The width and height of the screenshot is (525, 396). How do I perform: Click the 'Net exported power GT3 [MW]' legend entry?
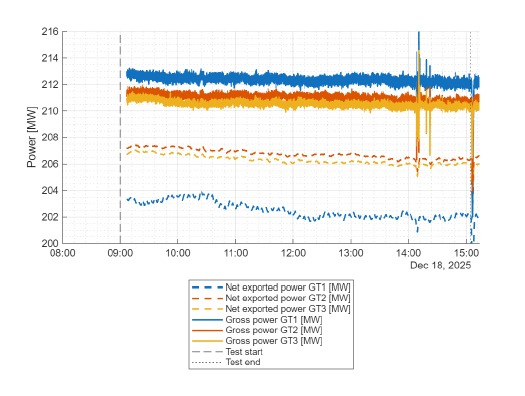pos(271,309)
